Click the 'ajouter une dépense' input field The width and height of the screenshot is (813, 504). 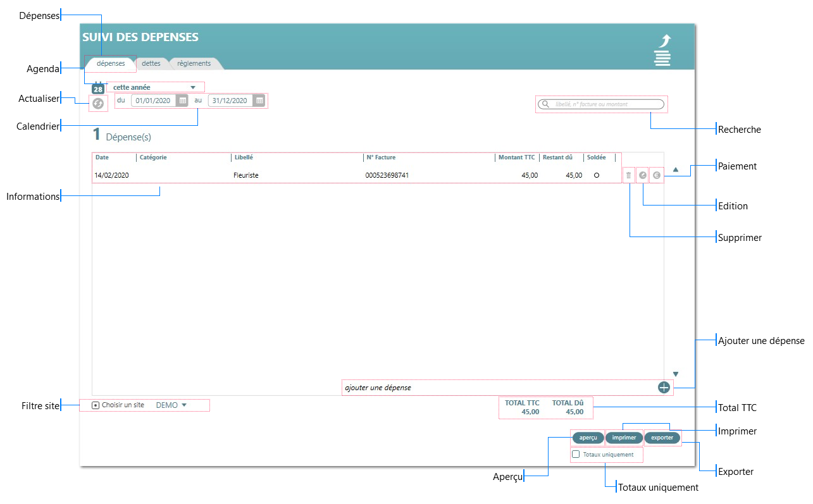click(500, 388)
